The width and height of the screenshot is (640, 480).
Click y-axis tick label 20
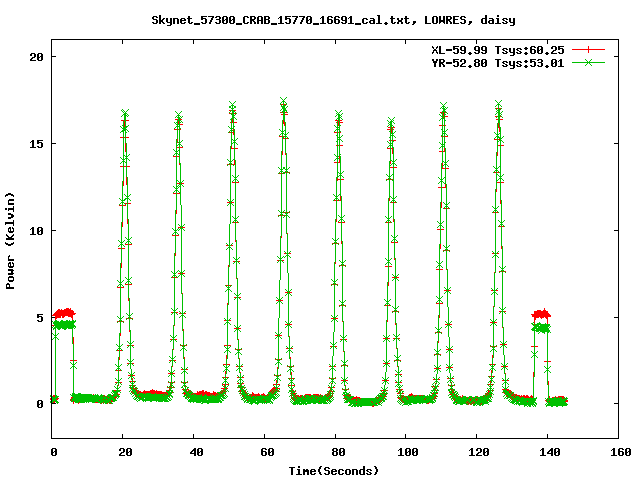pos(36,57)
